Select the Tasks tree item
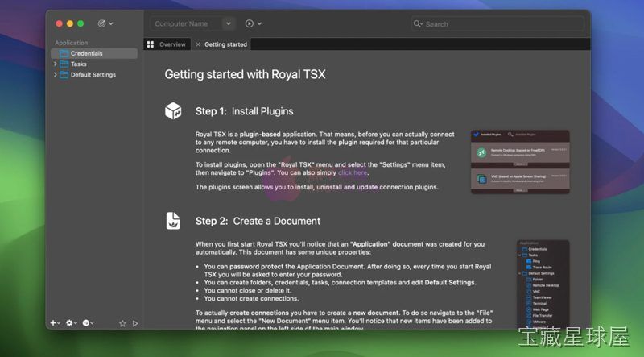Screen dimensions: 644x357 point(78,64)
